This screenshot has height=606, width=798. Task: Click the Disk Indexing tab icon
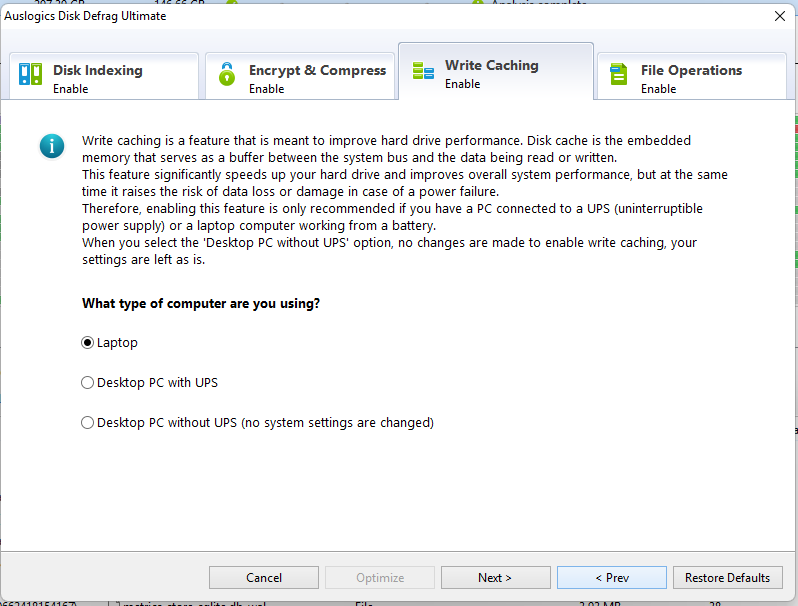click(x=31, y=75)
